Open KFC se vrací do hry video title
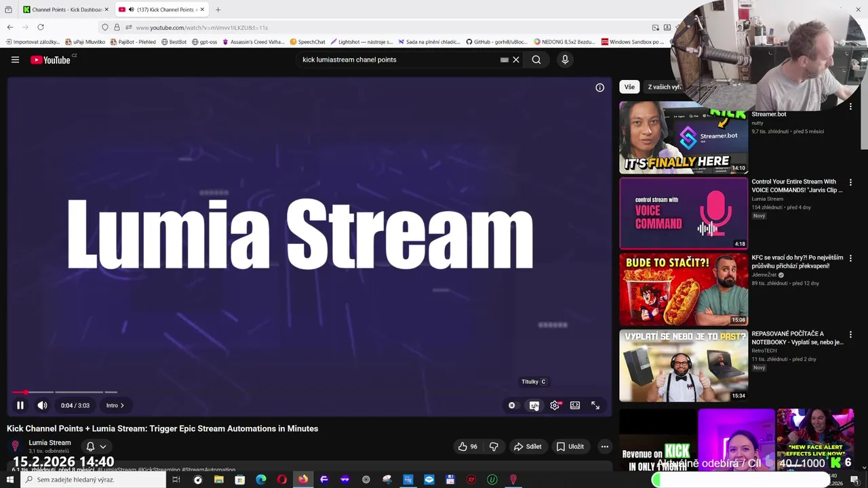This screenshot has height=488, width=868. [797, 262]
